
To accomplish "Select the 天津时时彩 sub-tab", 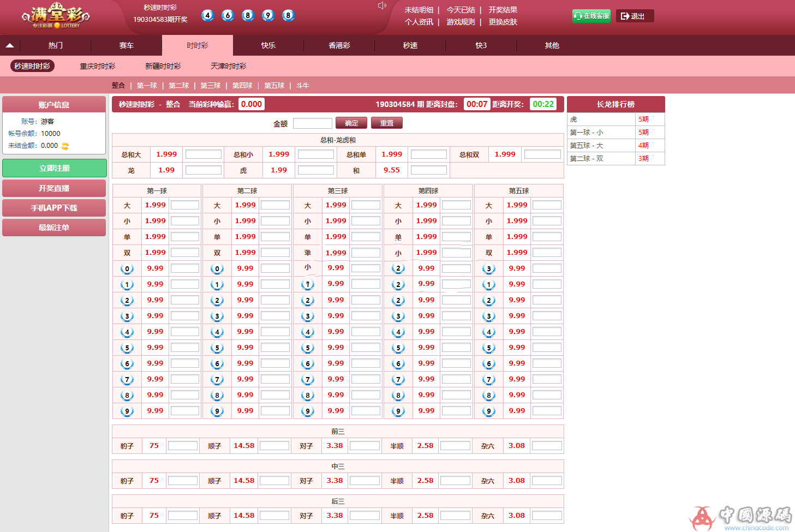I will (229, 66).
